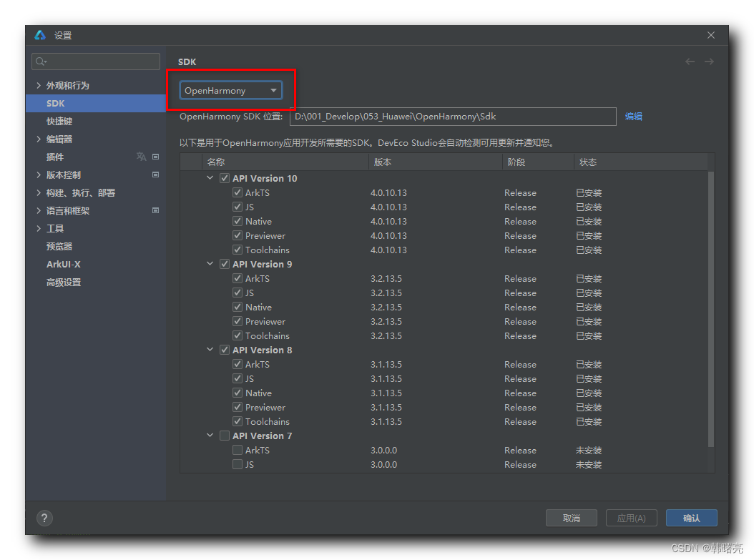Uncheck Toolchains 4.0.10.13 checkbox
This screenshot has width=754, height=560.
237,250
